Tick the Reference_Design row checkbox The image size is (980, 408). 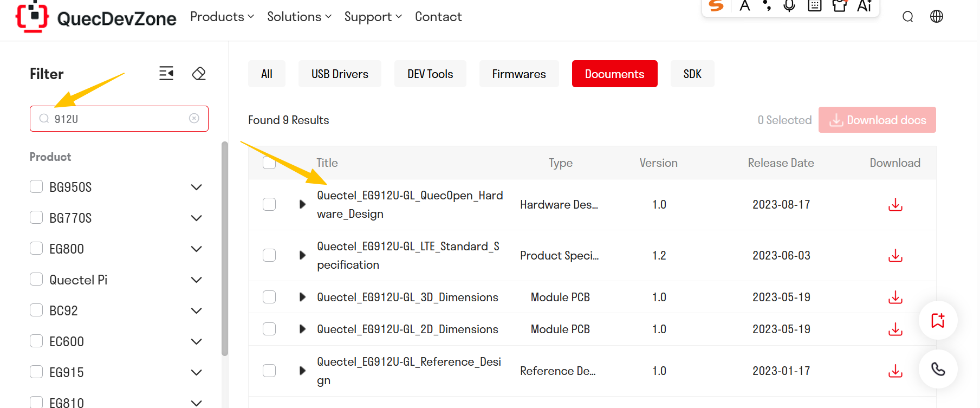(x=269, y=371)
